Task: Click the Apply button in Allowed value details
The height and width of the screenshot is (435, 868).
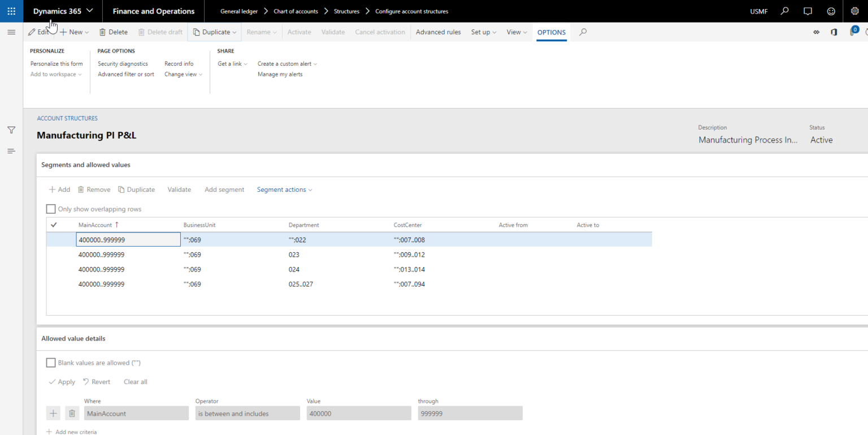Action: (62, 381)
